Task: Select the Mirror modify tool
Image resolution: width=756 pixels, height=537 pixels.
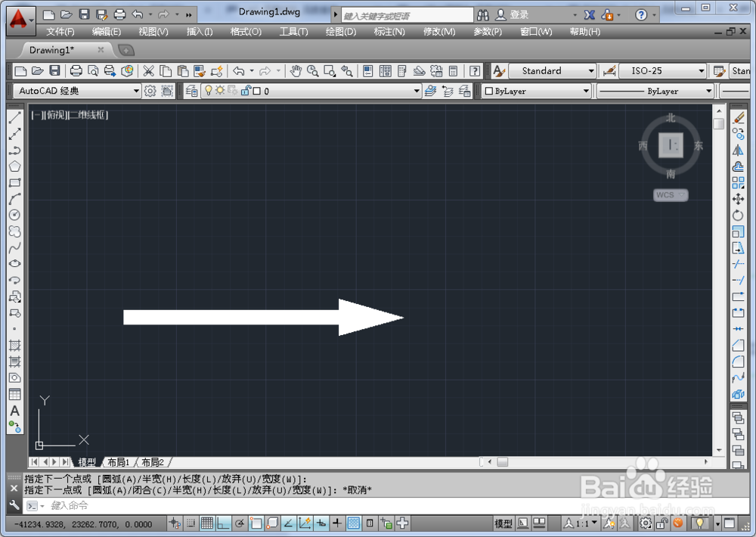Action: click(x=738, y=151)
